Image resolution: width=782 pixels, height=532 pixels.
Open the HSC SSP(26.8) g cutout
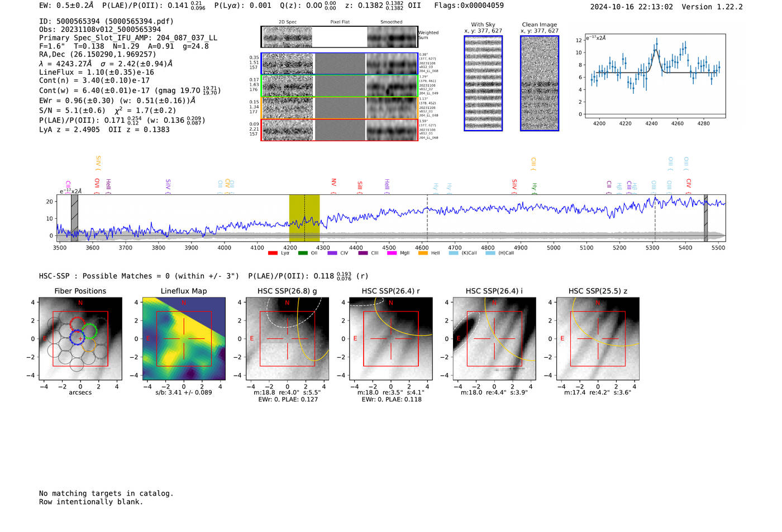coord(287,339)
